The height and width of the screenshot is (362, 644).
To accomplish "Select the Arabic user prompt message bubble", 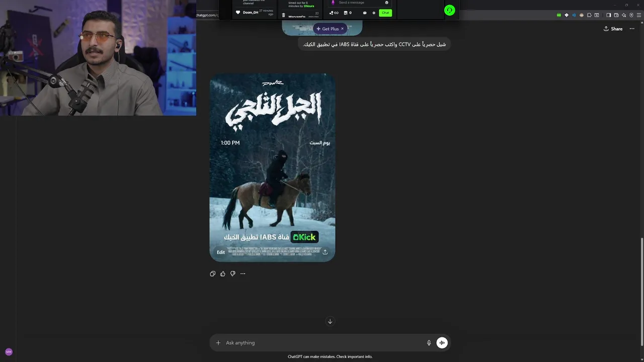I will pyautogui.click(x=374, y=44).
